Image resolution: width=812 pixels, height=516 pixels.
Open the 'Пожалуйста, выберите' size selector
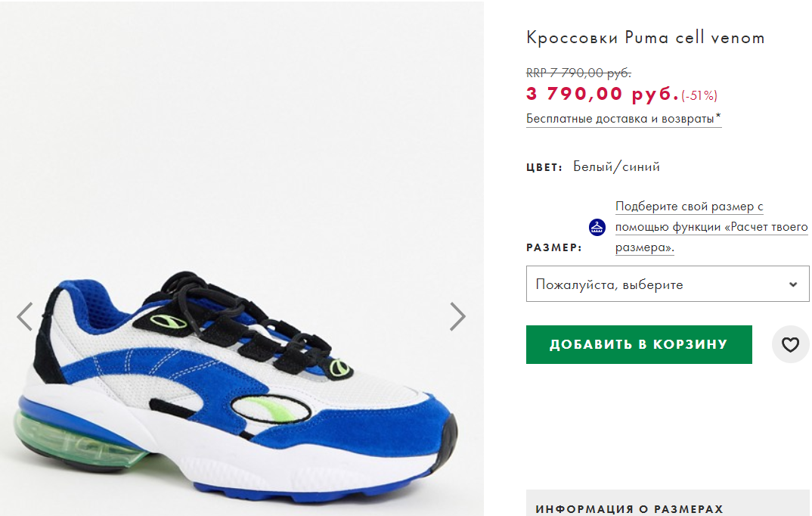click(668, 284)
